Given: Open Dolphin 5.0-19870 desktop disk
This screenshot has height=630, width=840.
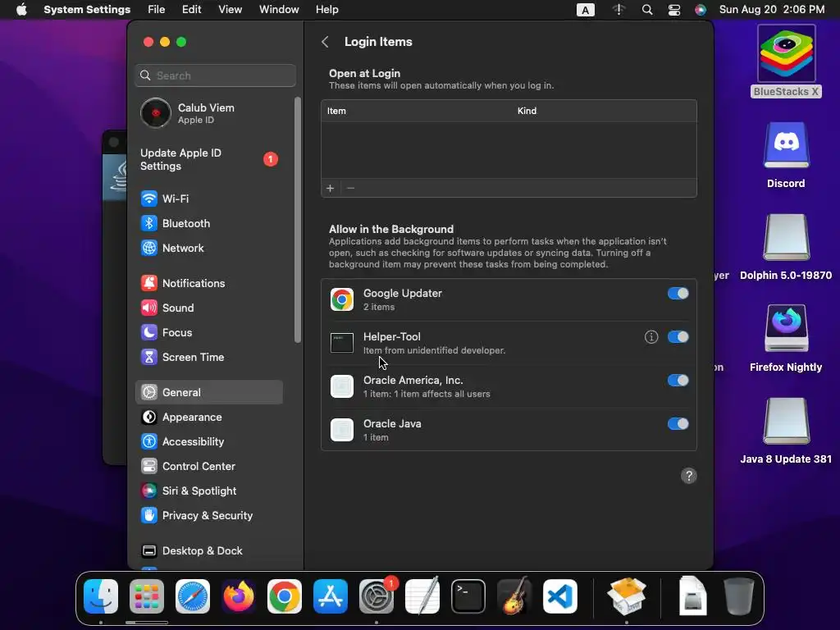Looking at the screenshot, I should click(x=786, y=246).
